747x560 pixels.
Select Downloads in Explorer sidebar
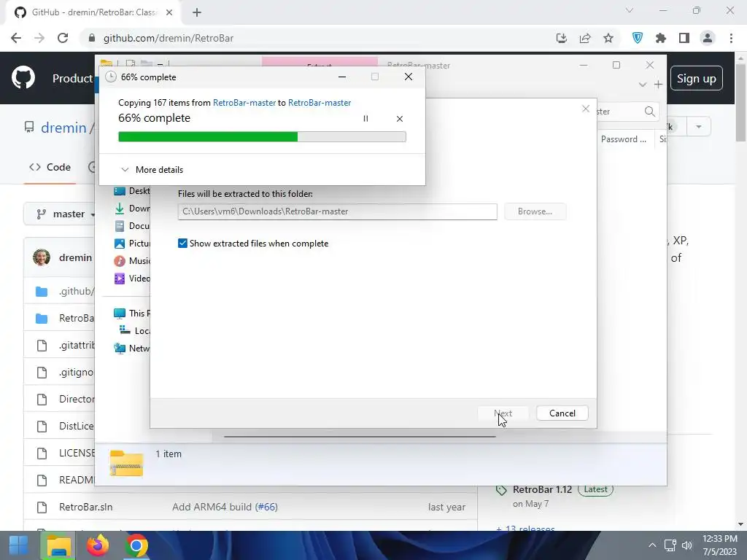pyautogui.click(x=132, y=209)
